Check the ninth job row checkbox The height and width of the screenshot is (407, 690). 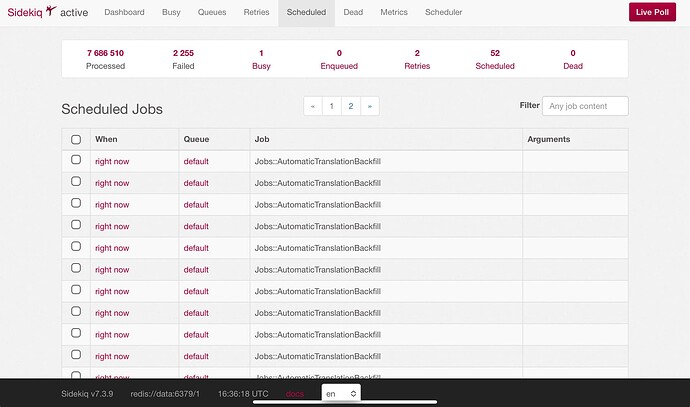76,333
